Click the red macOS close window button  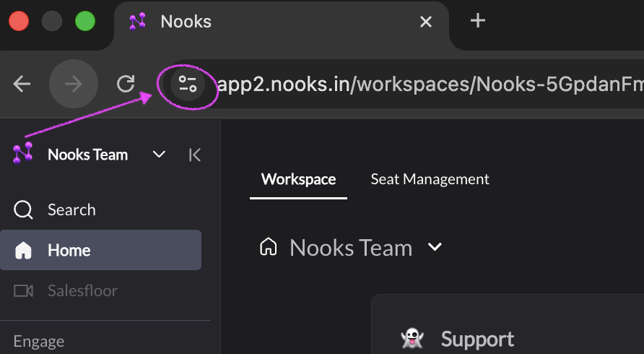click(19, 21)
